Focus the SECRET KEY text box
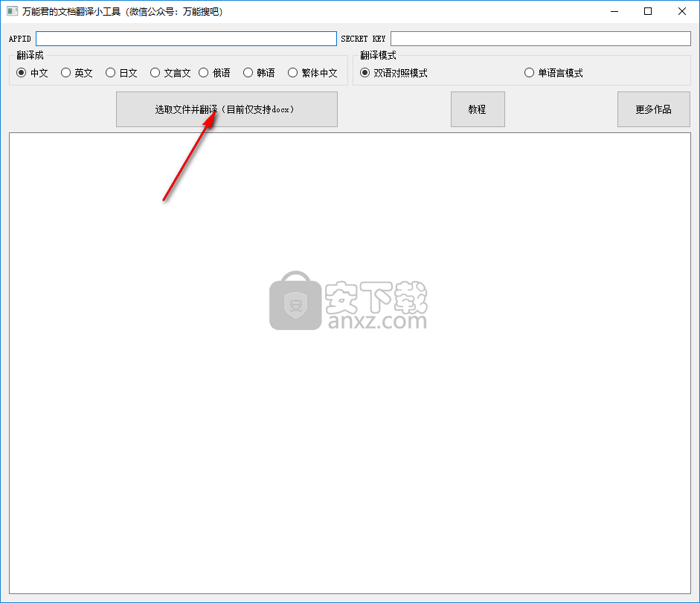700x603 pixels. pyautogui.click(x=541, y=39)
